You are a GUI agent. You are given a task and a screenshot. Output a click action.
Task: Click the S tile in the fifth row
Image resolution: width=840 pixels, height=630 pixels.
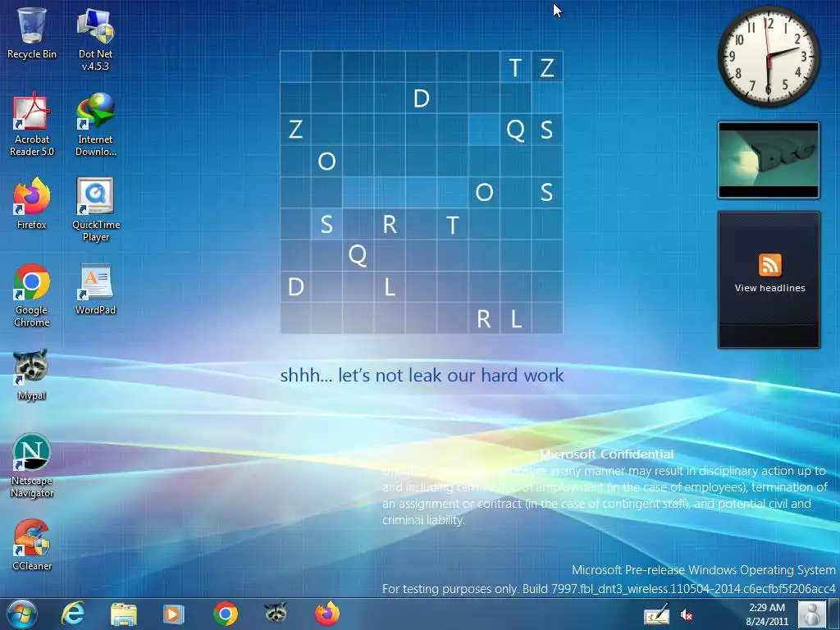coord(547,192)
